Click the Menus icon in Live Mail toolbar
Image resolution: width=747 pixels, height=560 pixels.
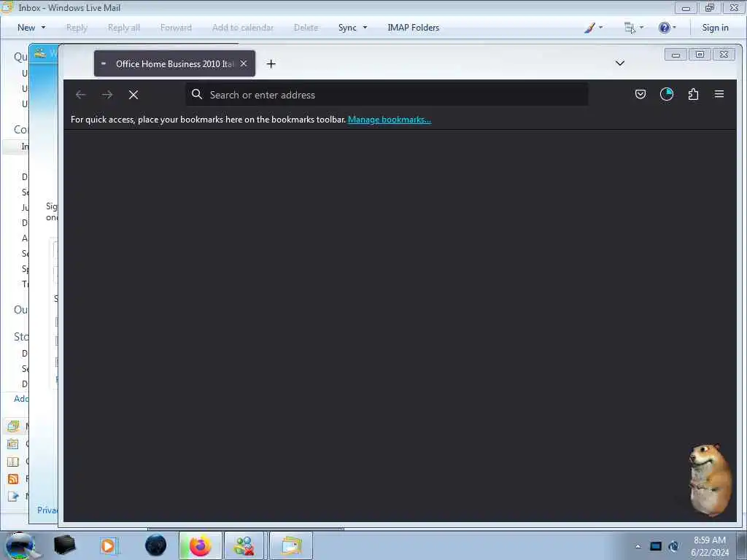click(x=630, y=28)
